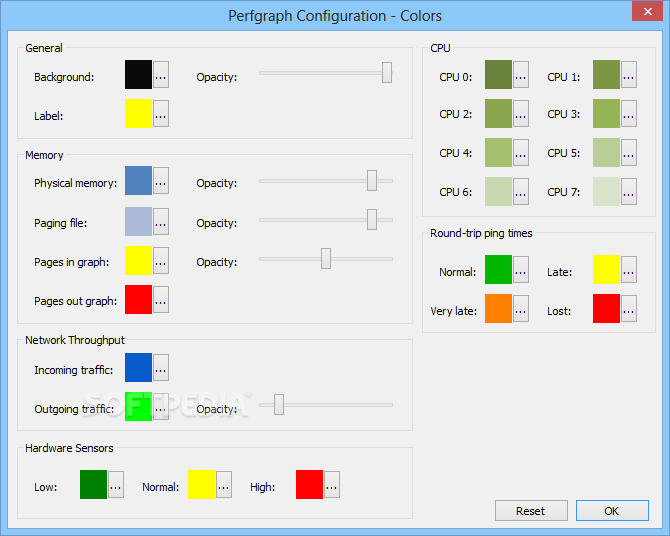
Task: Click the General Background opacity slider thumb
Action: [x=387, y=72]
